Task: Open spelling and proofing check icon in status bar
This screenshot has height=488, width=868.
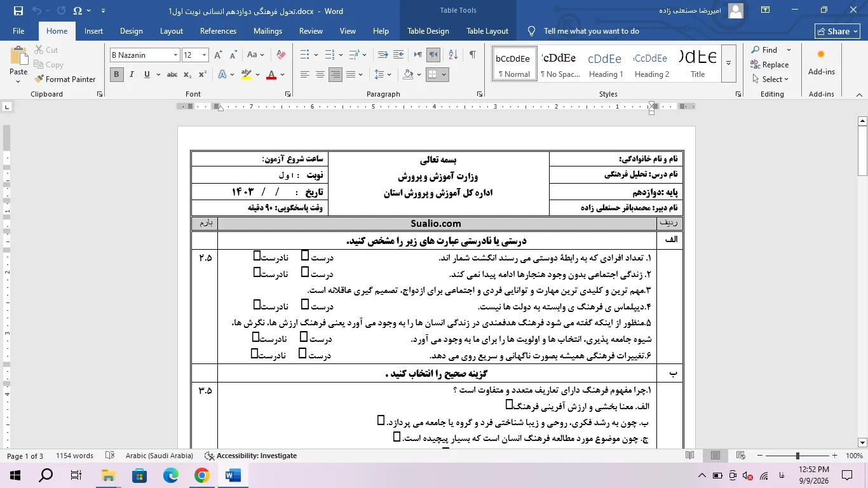Action: tap(110, 456)
